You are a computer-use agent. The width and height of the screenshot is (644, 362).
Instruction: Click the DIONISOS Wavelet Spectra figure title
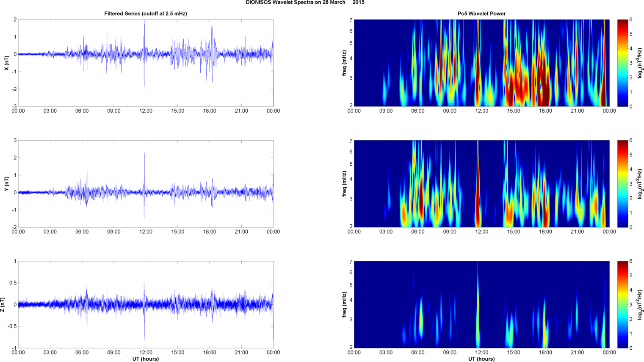click(305, 3)
